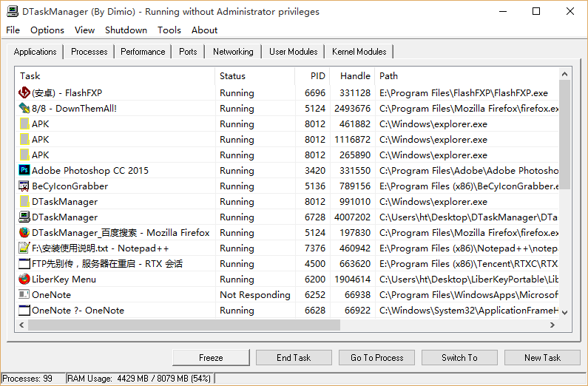Open the Options menu

click(x=47, y=30)
